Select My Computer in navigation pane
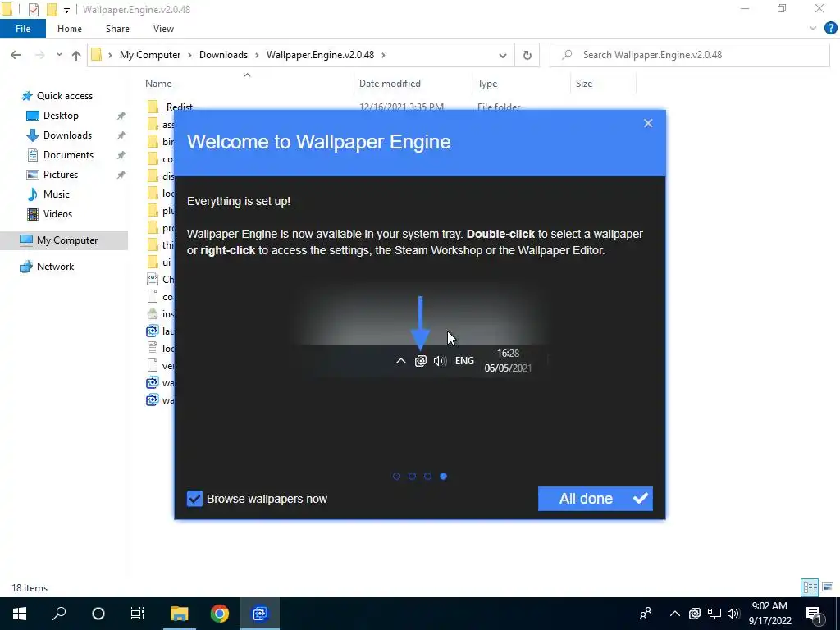Viewport: 840px width, 630px height. click(67, 240)
